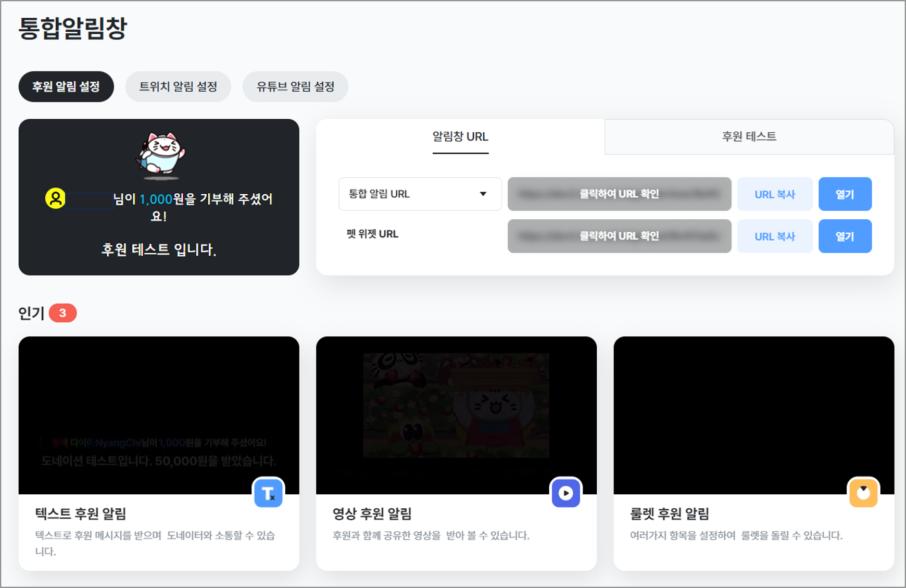Click URL 복사 for the 통합 알림 URL
This screenshot has width=906, height=588.
click(x=775, y=194)
